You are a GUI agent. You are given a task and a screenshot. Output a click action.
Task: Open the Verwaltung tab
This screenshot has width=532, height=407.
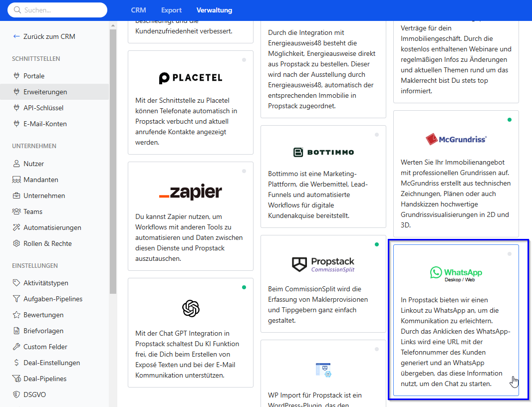pyautogui.click(x=214, y=10)
